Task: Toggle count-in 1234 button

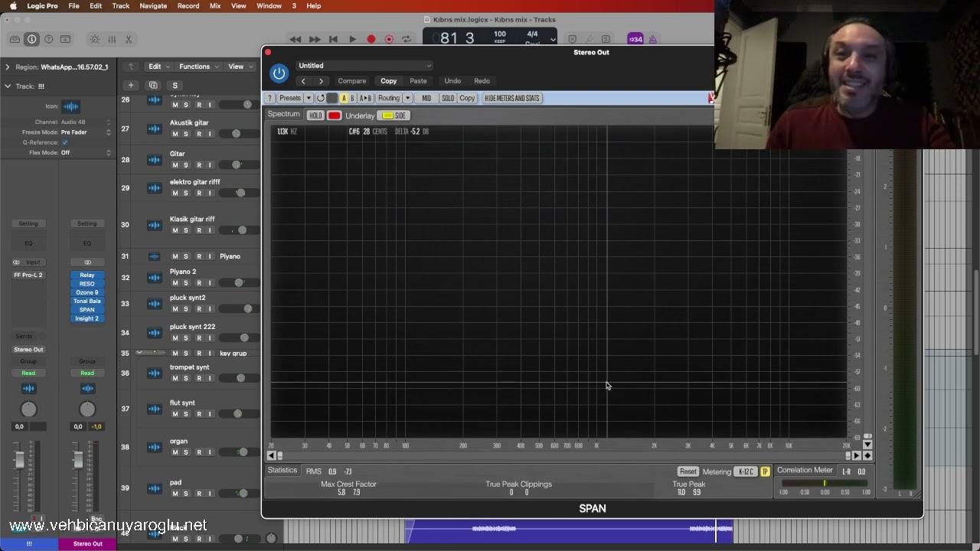Action: tap(635, 39)
